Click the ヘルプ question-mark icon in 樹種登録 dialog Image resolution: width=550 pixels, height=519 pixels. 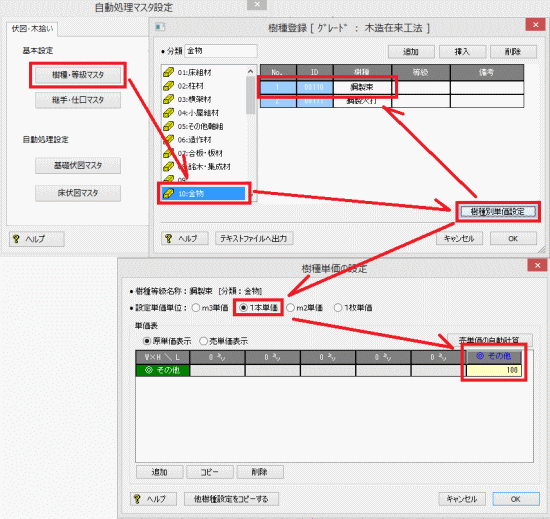169,238
